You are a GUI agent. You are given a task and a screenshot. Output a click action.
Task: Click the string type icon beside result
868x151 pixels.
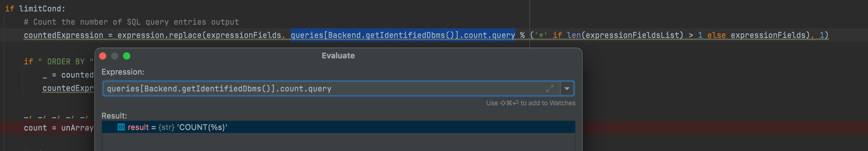click(121, 127)
